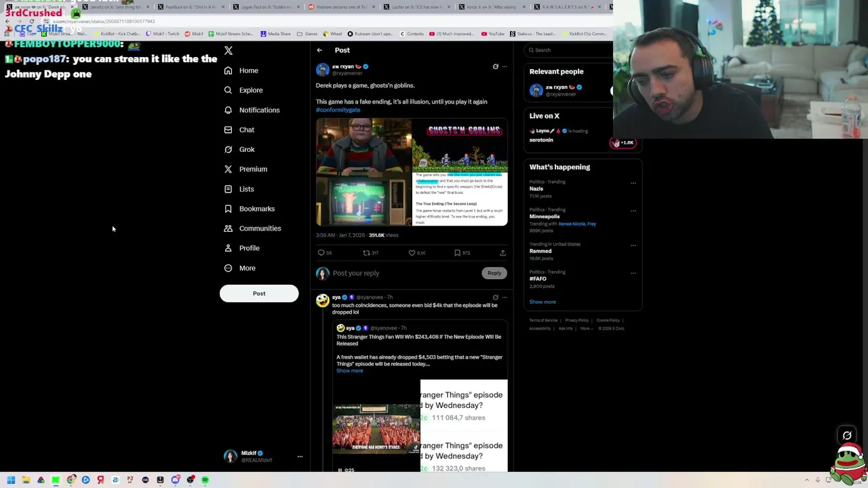Open the Terms of Service footer link

click(543, 321)
